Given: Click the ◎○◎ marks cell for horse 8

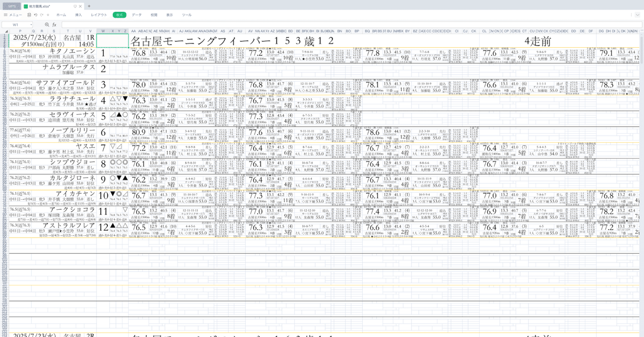Looking at the screenshot, I should tap(118, 162).
